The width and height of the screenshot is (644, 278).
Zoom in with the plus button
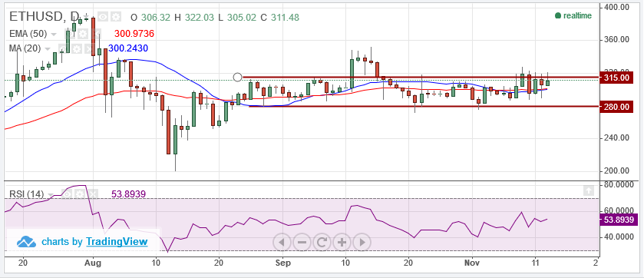(x=342, y=242)
